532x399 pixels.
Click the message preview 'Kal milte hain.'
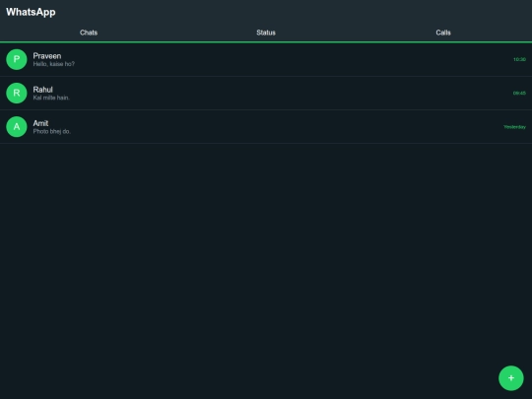tap(51, 98)
